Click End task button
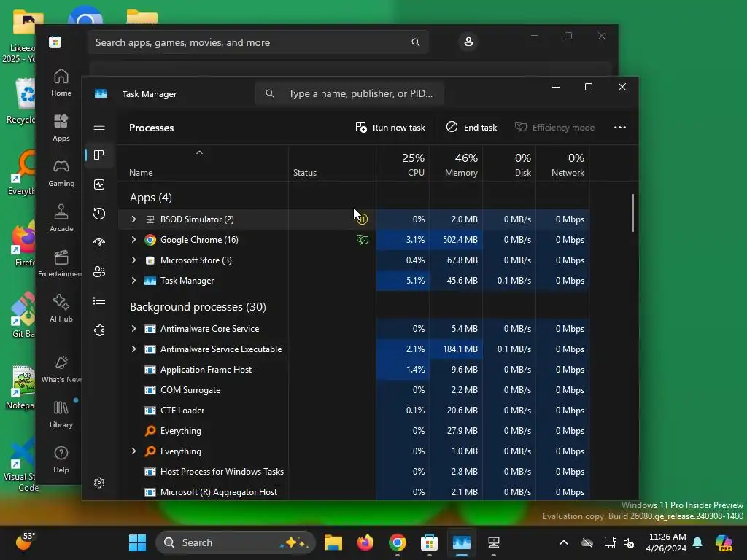Screen dimensions: 747x560 click(x=472, y=127)
